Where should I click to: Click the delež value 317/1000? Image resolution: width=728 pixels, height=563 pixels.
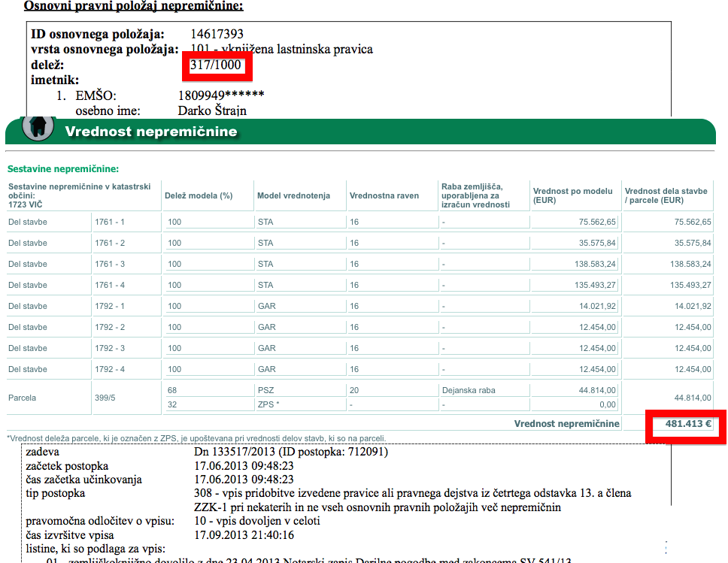[215, 65]
